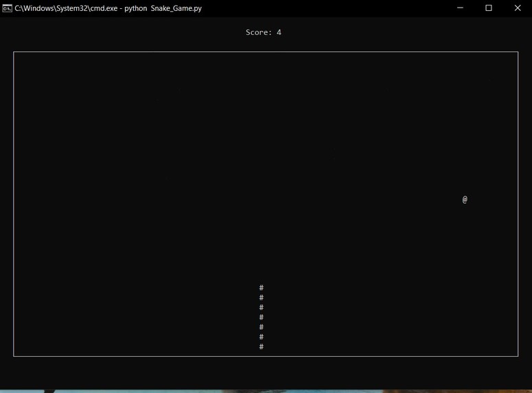The height and width of the screenshot is (393, 532).
Task: Minimize the cmd.exe window
Action: [x=460, y=8]
